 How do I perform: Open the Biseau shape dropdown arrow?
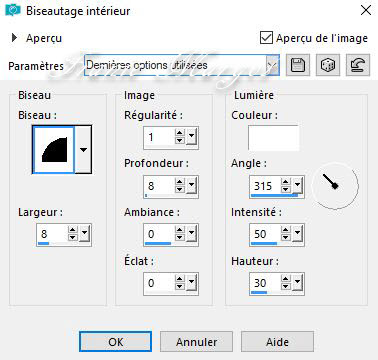point(83,149)
